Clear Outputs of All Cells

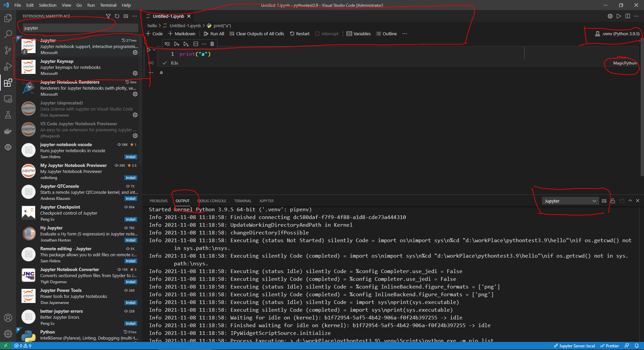pyautogui.click(x=257, y=34)
